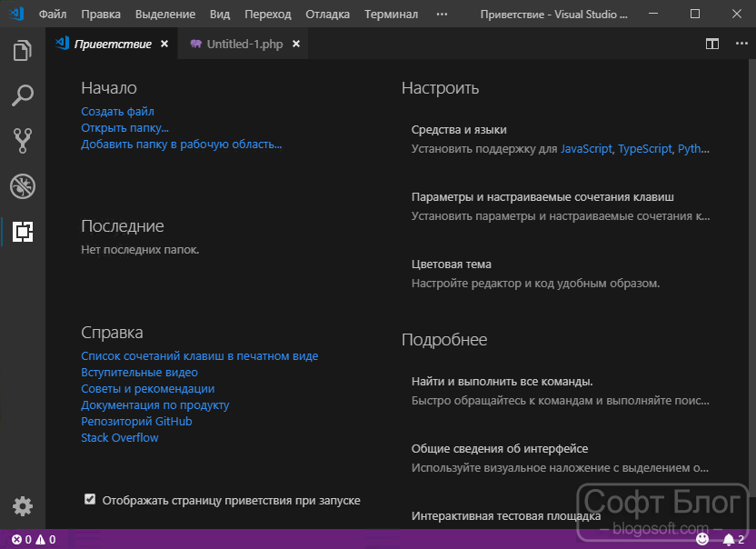Open the Цветовая тема item
This screenshot has height=549, width=756.
pyautogui.click(x=535, y=274)
